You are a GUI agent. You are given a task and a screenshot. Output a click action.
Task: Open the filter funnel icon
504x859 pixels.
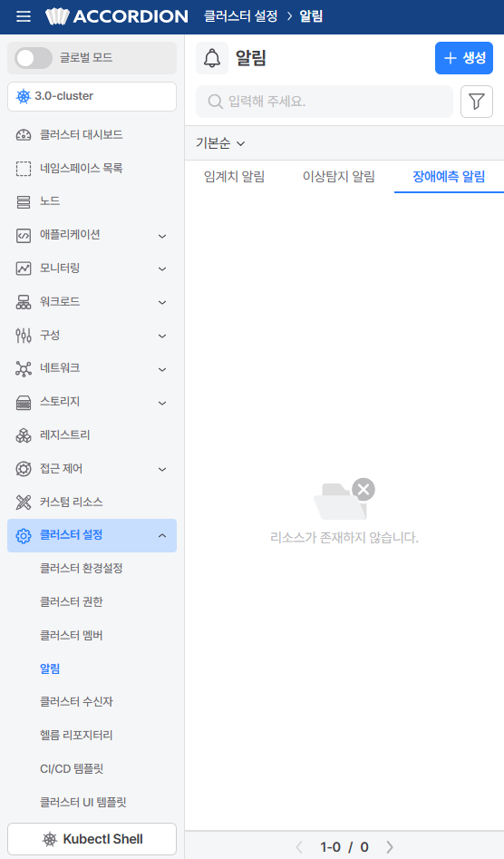click(477, 102)
